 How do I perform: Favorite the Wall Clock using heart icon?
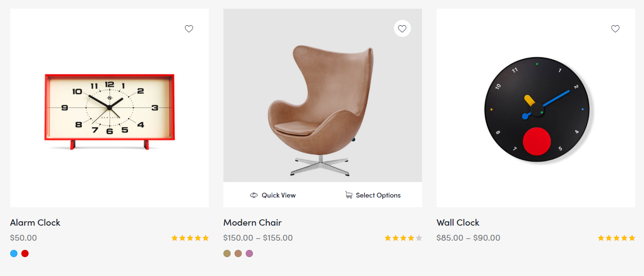click(x=615, y=29)
